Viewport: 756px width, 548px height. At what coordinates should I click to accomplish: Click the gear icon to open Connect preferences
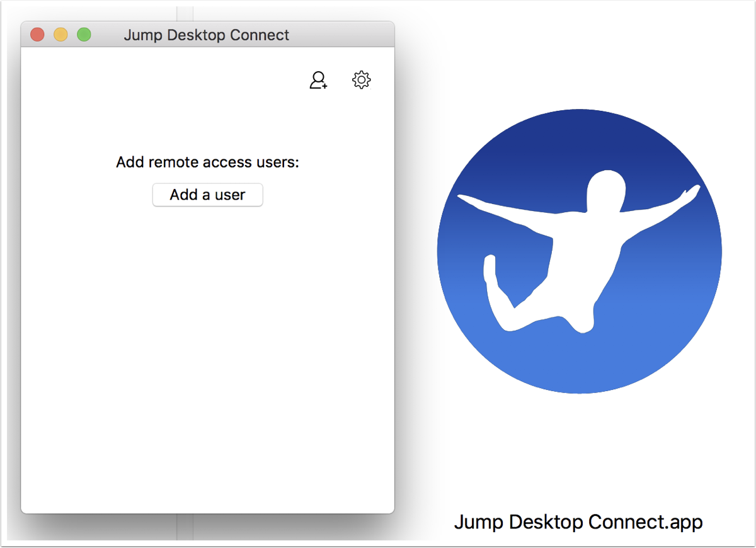[360, 79]
